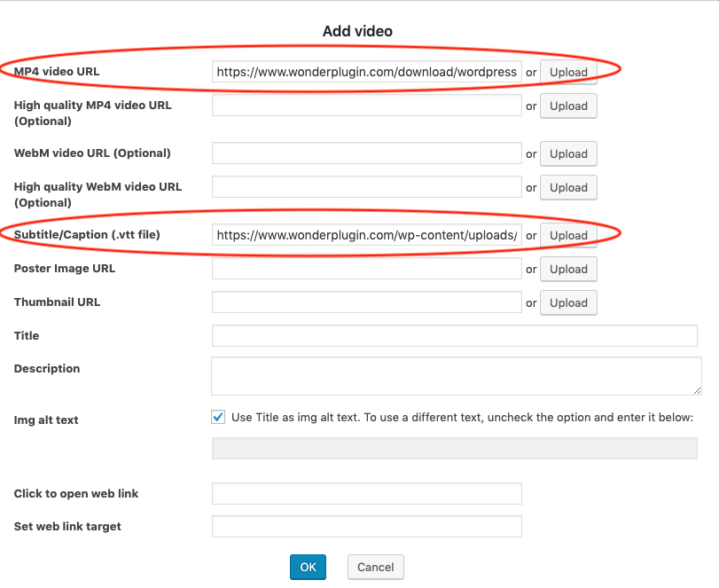
Task: Click the Description text area
Action: tap(456, 375)
